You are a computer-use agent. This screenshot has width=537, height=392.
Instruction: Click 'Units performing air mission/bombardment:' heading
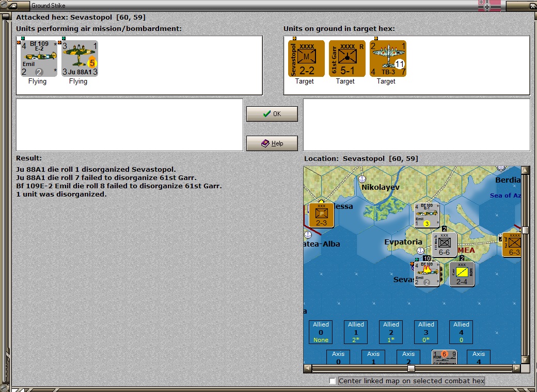tap(99, 29)
